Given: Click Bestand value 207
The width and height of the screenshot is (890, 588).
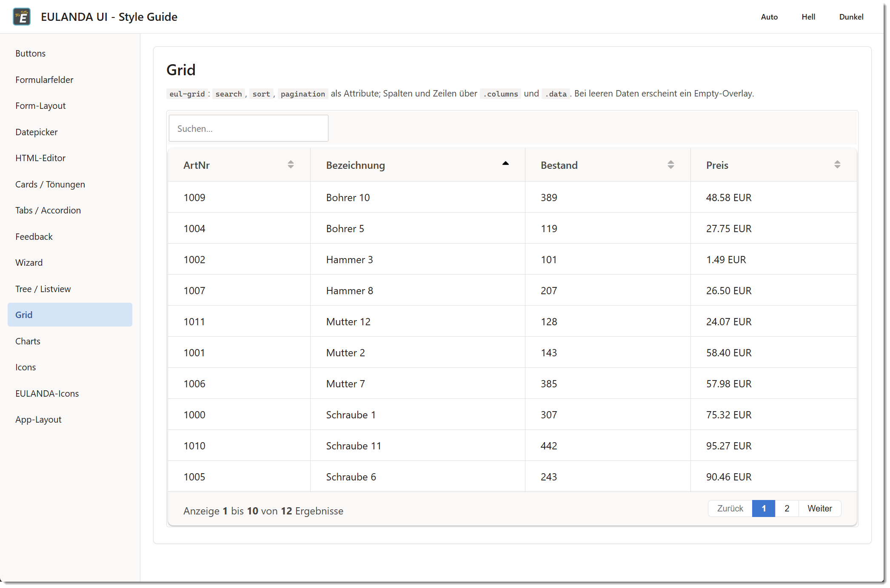Looking at the screenshot, I should click(x=608, y=290).
